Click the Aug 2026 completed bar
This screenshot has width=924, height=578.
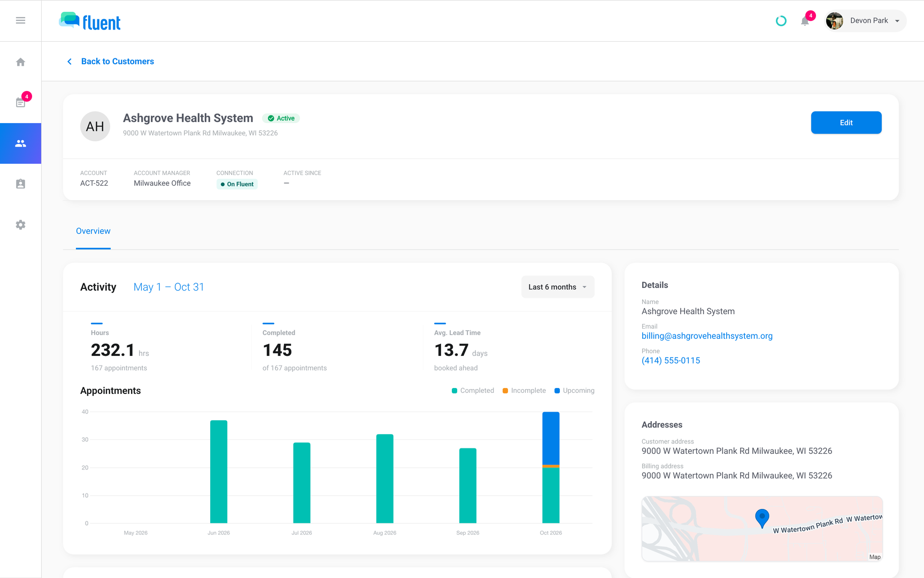pos(385,478)
